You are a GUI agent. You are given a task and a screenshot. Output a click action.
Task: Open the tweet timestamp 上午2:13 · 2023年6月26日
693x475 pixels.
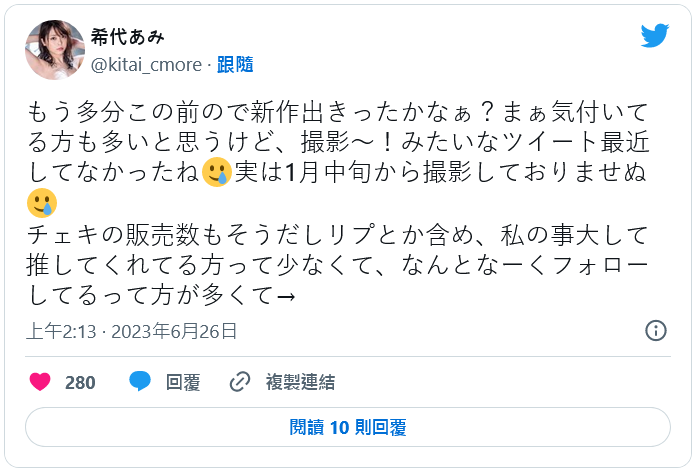[x=131, y=331]
